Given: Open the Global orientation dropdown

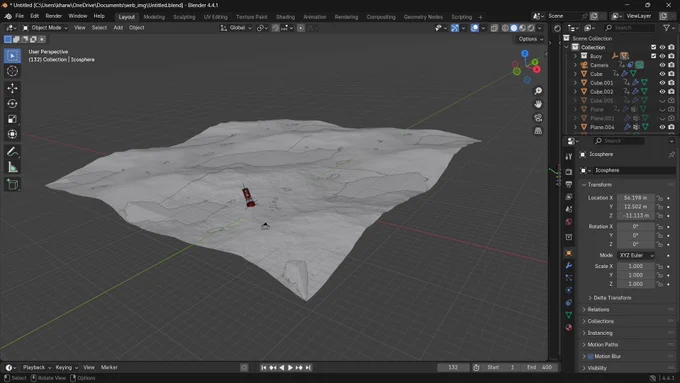Looking at the screenshot, I should pyautogui.click(x=236, y=28).
